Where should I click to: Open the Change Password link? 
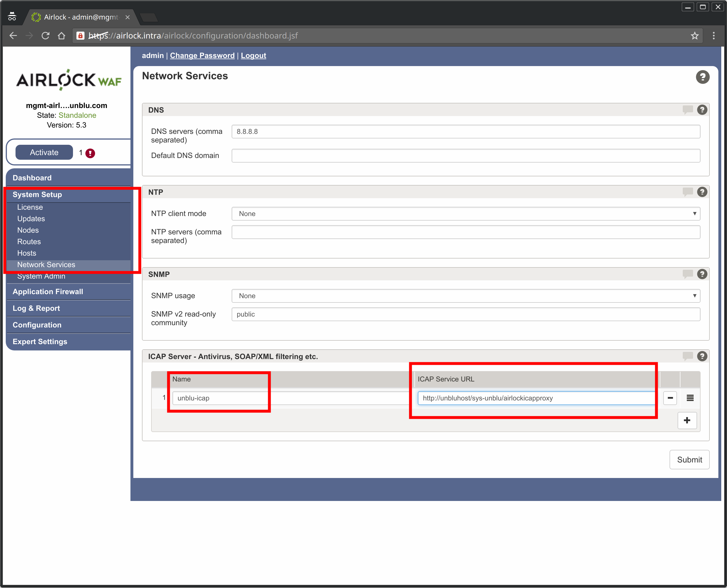pos(202,55)
